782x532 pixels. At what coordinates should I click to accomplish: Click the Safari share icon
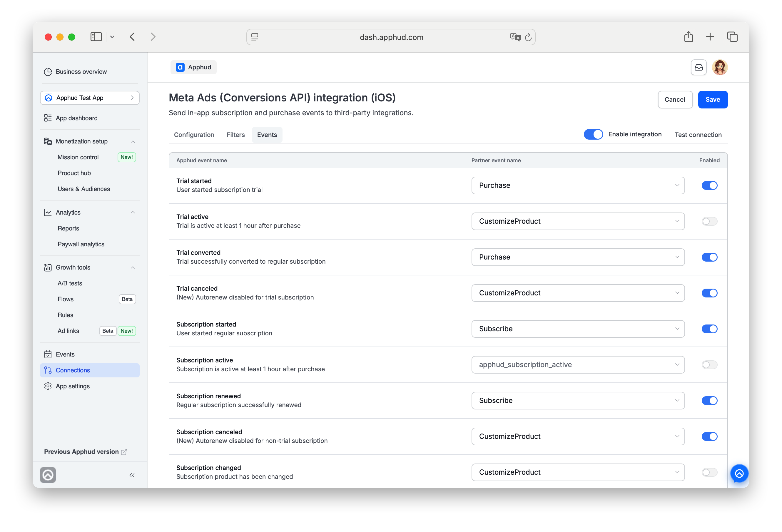point(689,36)
